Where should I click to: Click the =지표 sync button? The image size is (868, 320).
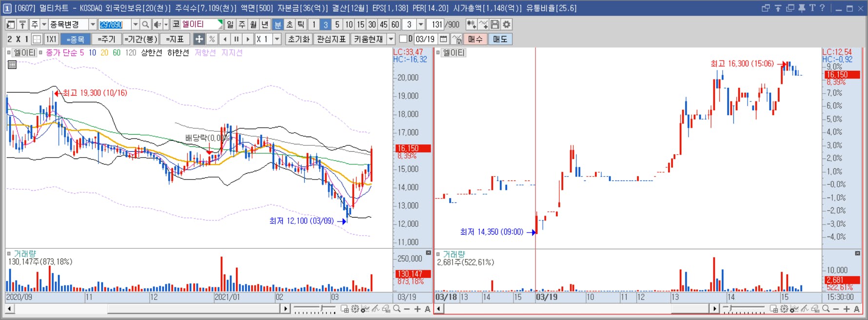coord(175,39)
